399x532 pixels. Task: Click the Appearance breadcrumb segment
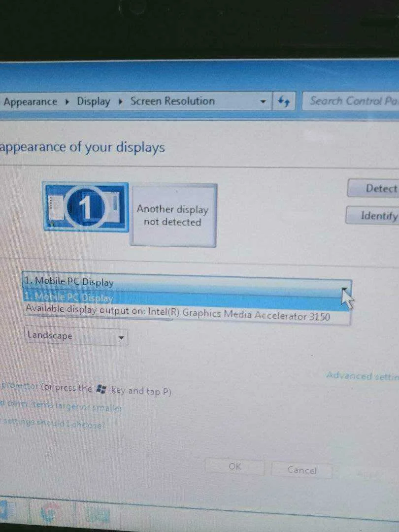pyautogui.click(x=30, y=101)
